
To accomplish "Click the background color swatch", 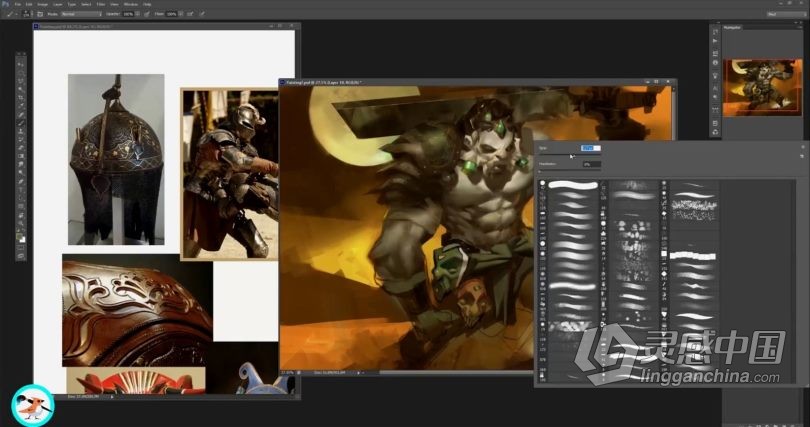I will coord(23,241).
